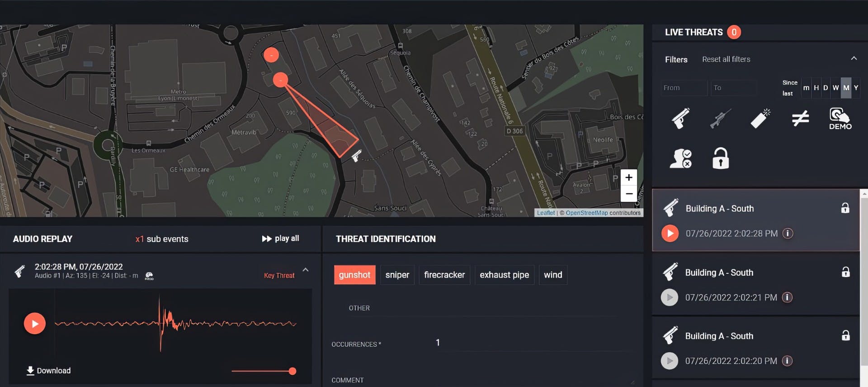Play the audio replay waveform

(x=35, y=324)
